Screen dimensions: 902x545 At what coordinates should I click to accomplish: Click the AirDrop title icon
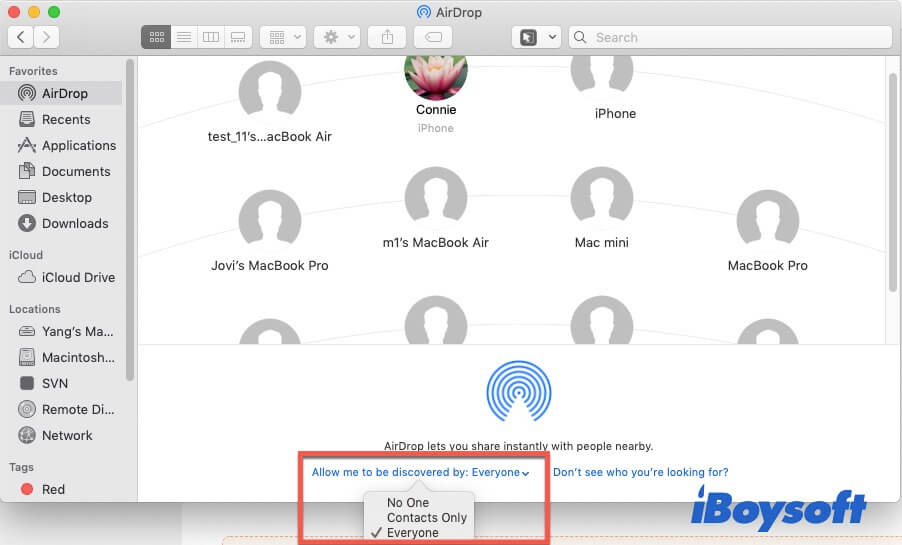tap(423, 12)
